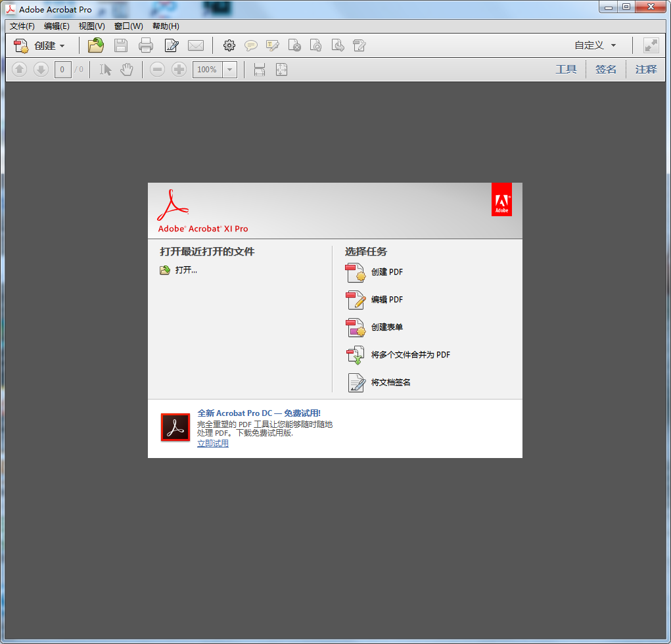Open the 注释 pane tab
The image size is (671, 644).
coord(646,70)
